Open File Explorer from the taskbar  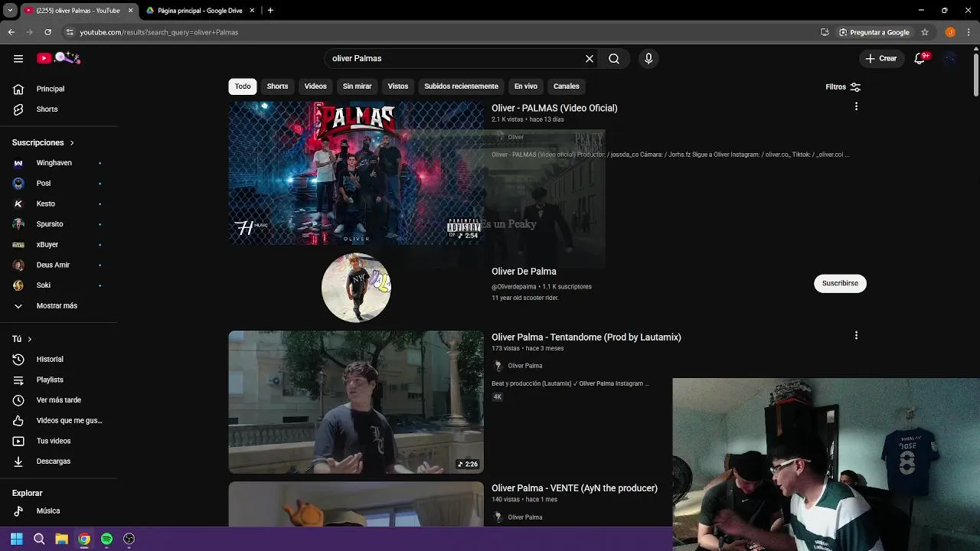61,539
